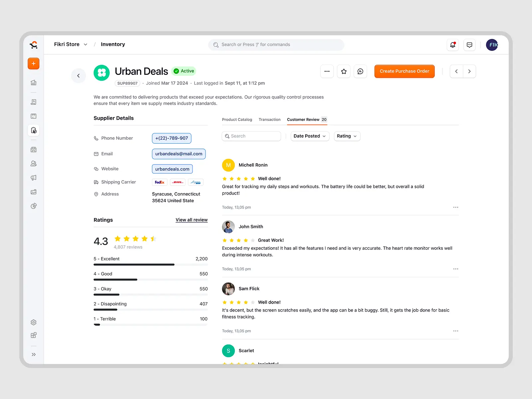Switch to the Product Catalog tab
This screenshot has width=532, height=399.
click(x=237, y=120)
